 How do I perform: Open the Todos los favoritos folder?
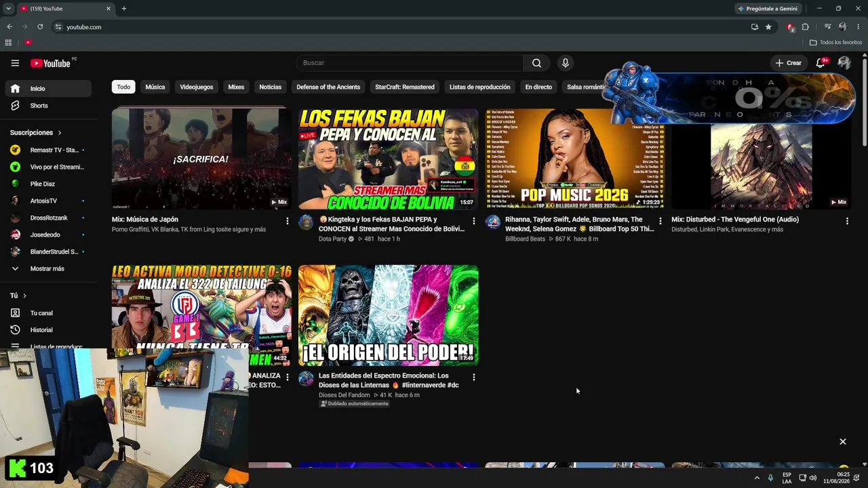pos(836,42)
